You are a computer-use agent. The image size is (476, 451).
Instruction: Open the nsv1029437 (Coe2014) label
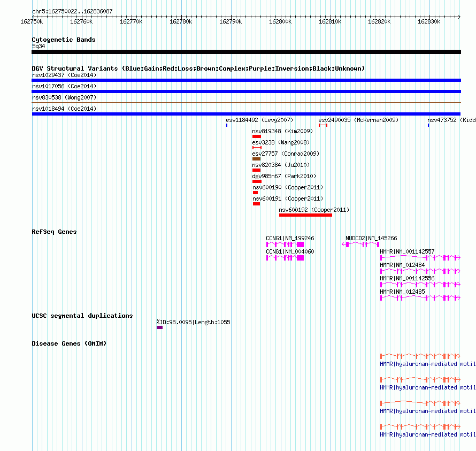64,75
